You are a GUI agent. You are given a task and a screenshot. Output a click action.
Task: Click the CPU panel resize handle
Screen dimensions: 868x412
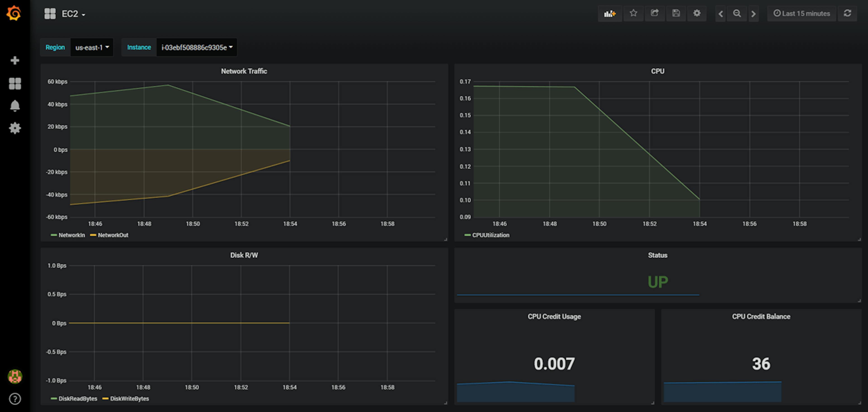tap(859, 239)
